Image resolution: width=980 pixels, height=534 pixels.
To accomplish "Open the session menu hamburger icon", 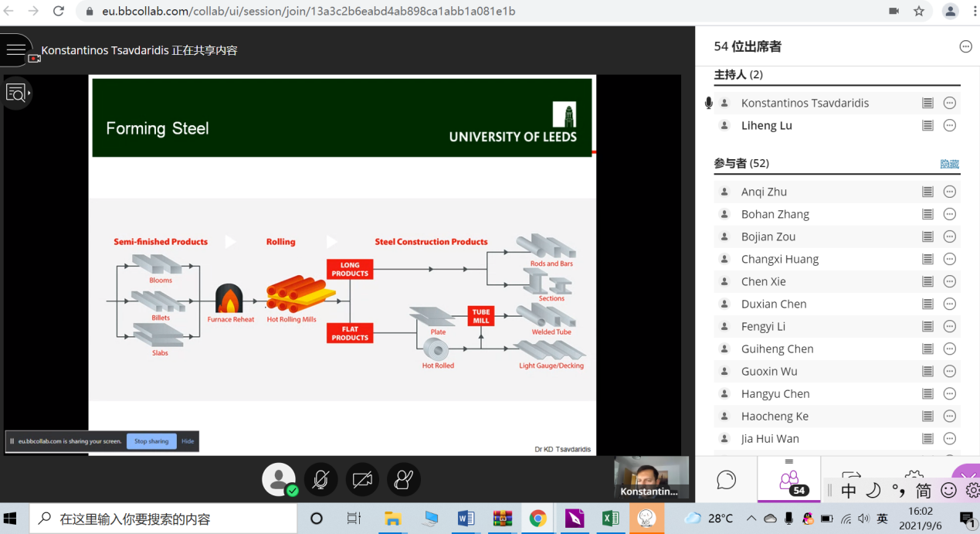I will click(15, 50).
